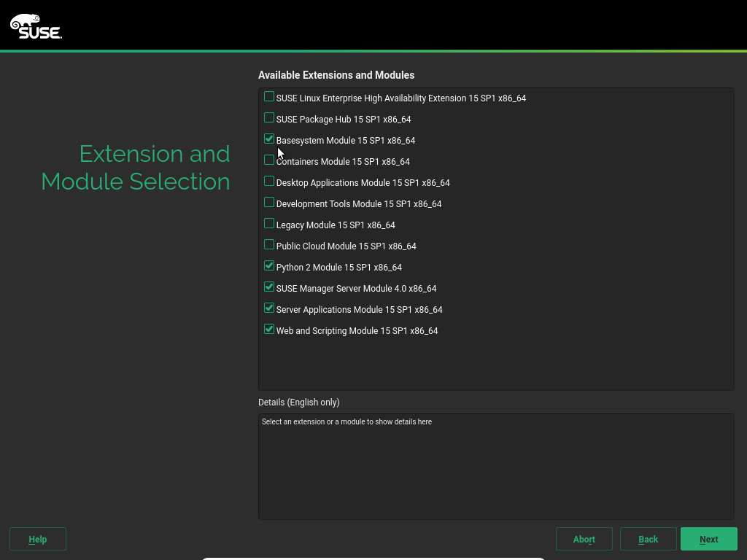
Task: Click 'Basesystem Module 15 SP1 x86_64' label
Action: click(x=346, y=141)
